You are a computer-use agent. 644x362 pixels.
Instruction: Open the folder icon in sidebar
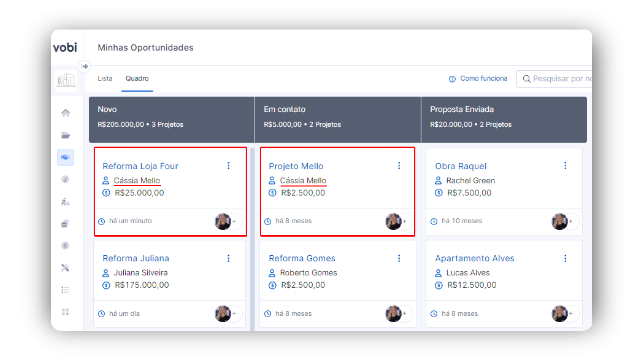(x=66, y=135)
